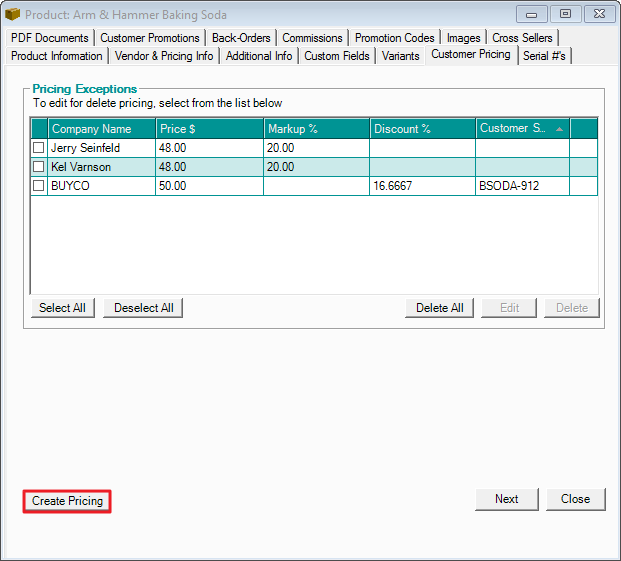Sort by the Price $ column header

[209, 129]
